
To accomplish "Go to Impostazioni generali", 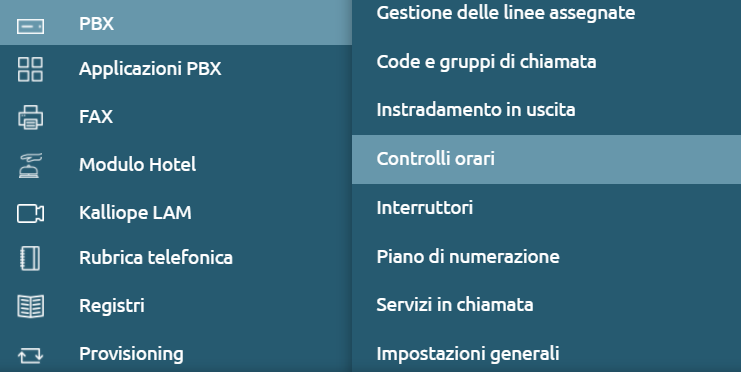I will pos(546,354).
